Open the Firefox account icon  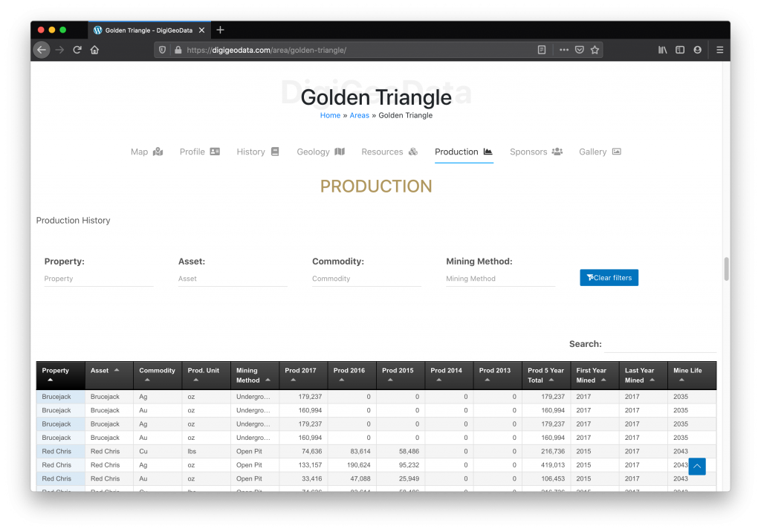(x=697, y=50)
